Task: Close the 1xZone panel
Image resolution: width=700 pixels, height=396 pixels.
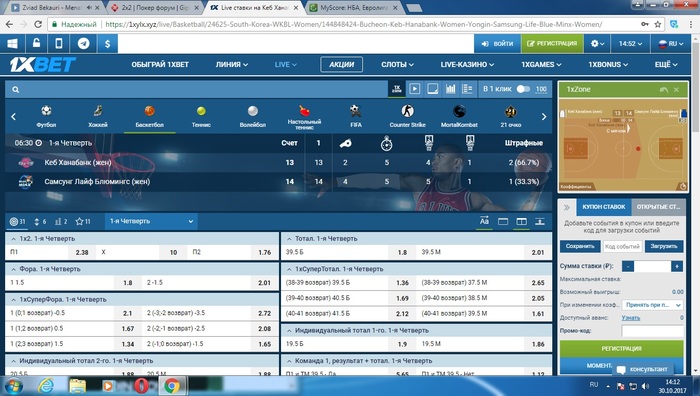Action: click(x=676, y=90)
